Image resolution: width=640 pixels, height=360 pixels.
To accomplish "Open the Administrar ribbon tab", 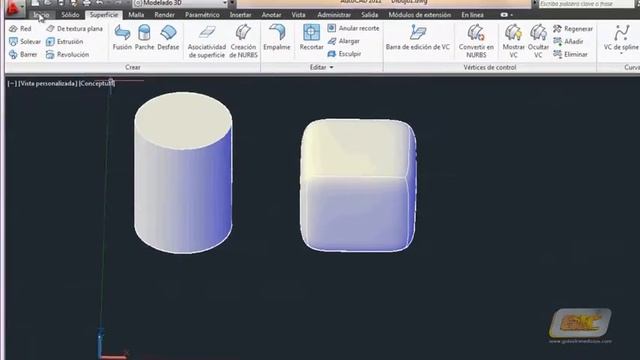I will [x=334, y=15].
